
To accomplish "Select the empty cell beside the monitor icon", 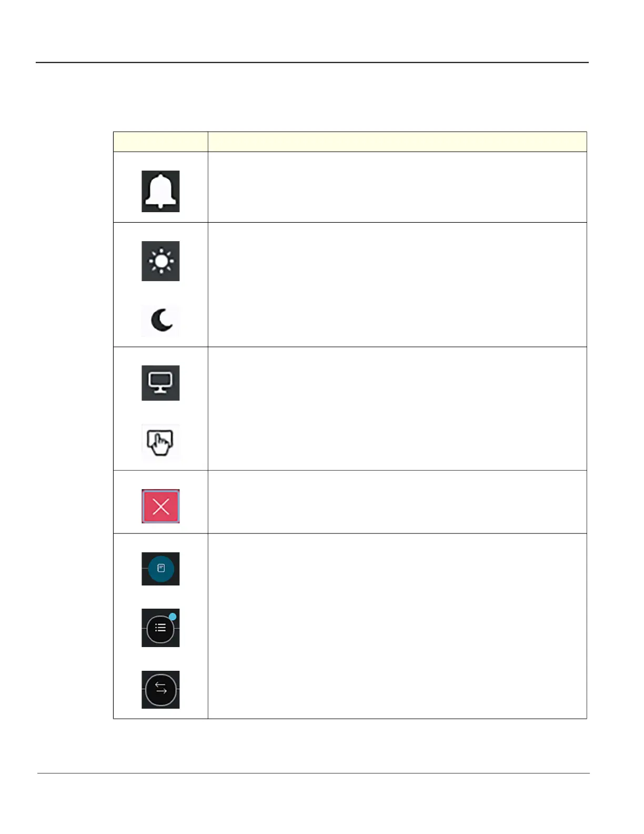I will pos(397,409).
